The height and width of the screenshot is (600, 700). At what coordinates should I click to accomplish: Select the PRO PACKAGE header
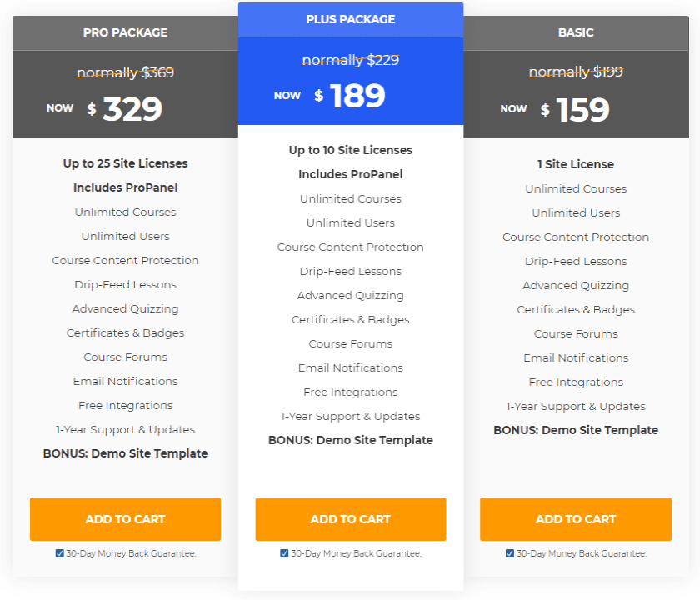click(125, 33)
